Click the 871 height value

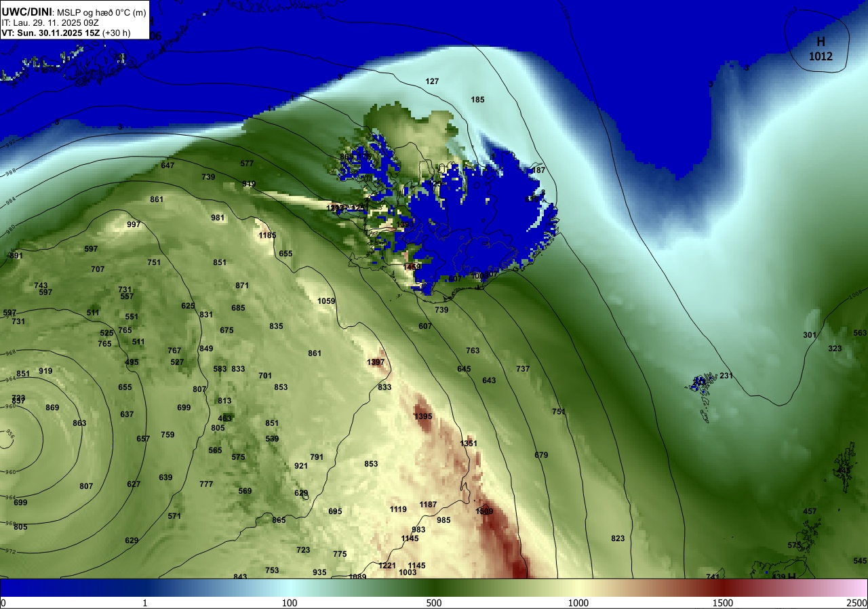pos(242,286)
